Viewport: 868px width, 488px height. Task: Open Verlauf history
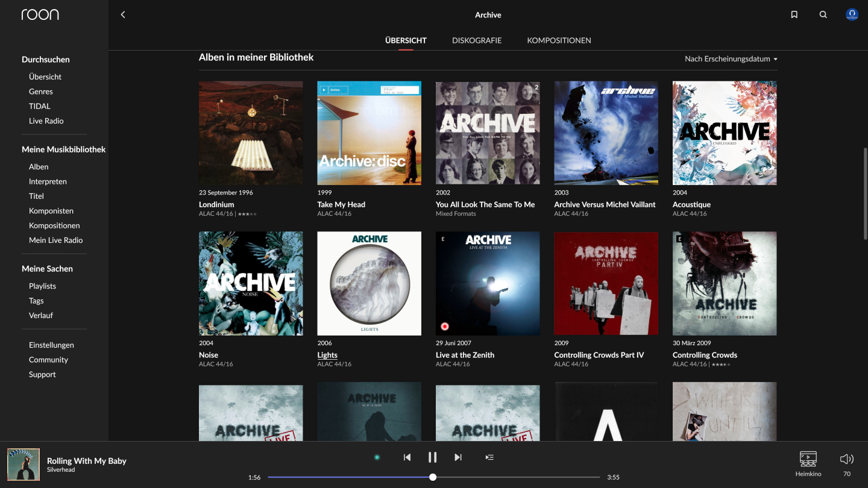coord(41,316)
